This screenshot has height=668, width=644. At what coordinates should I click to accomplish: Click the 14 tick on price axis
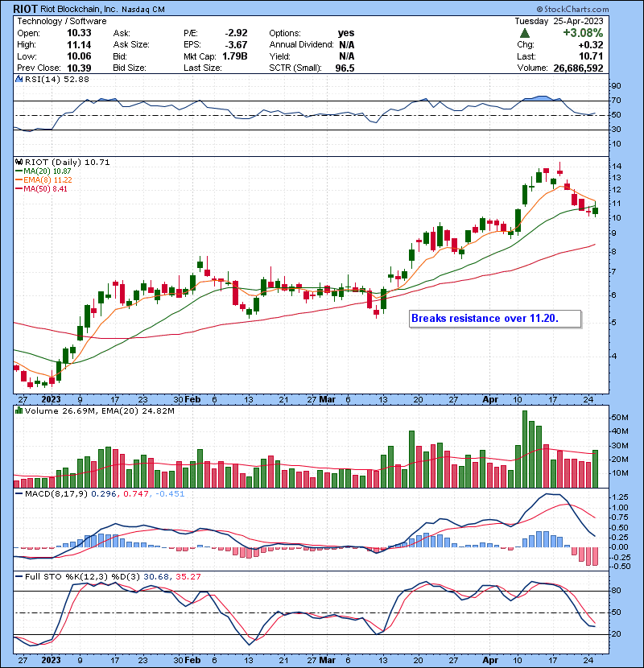(x=617, y=167)
